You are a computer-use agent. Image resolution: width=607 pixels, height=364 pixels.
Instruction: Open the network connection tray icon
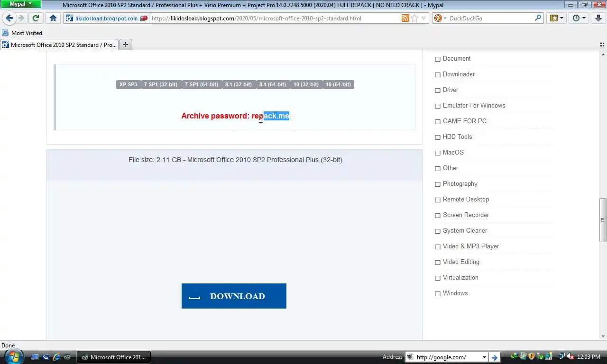pyautogui.click(x=561, y=356)
